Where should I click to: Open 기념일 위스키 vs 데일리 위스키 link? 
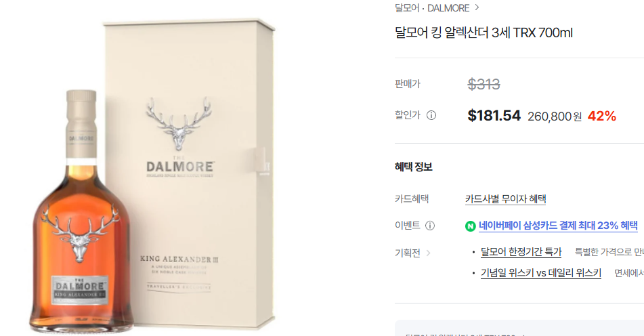pyautogui.click(x=541, y=273)
